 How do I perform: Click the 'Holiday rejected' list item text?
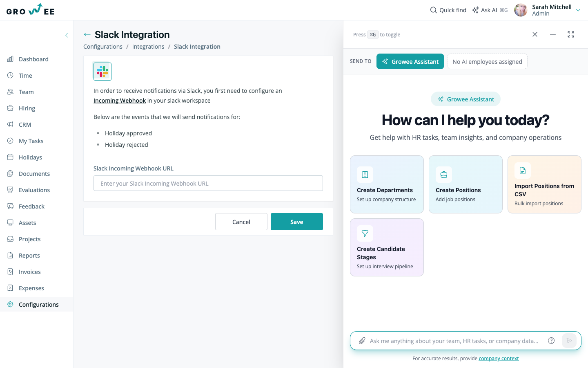point(127,145)
